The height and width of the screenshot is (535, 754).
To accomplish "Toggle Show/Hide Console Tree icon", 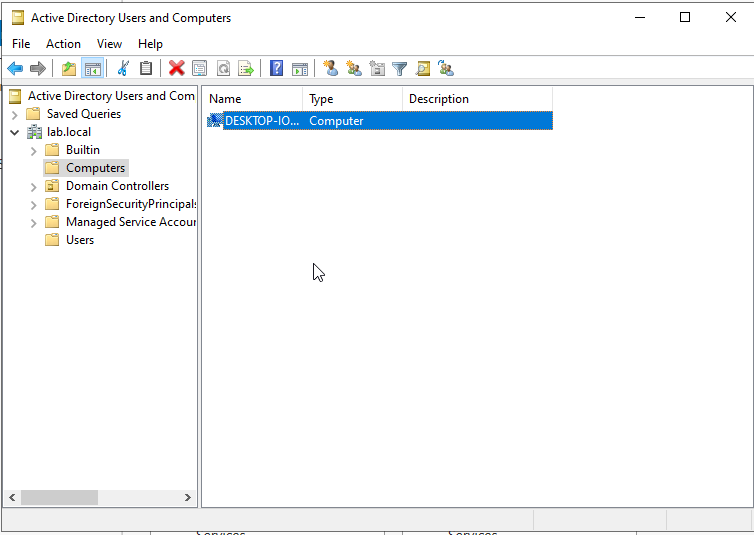I will (92, 68).
